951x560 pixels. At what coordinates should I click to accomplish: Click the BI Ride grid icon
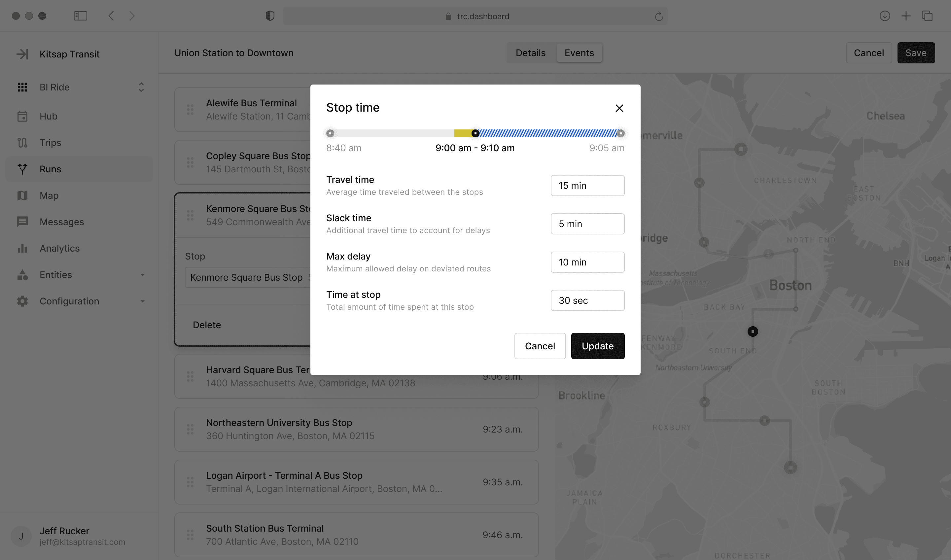[22, 87]
